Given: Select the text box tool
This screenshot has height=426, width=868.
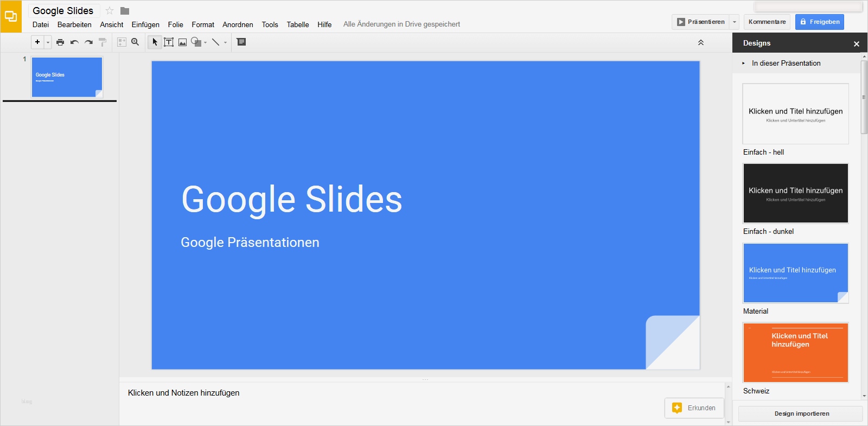Looking at the screenshot, I should (x=169, y=42).
